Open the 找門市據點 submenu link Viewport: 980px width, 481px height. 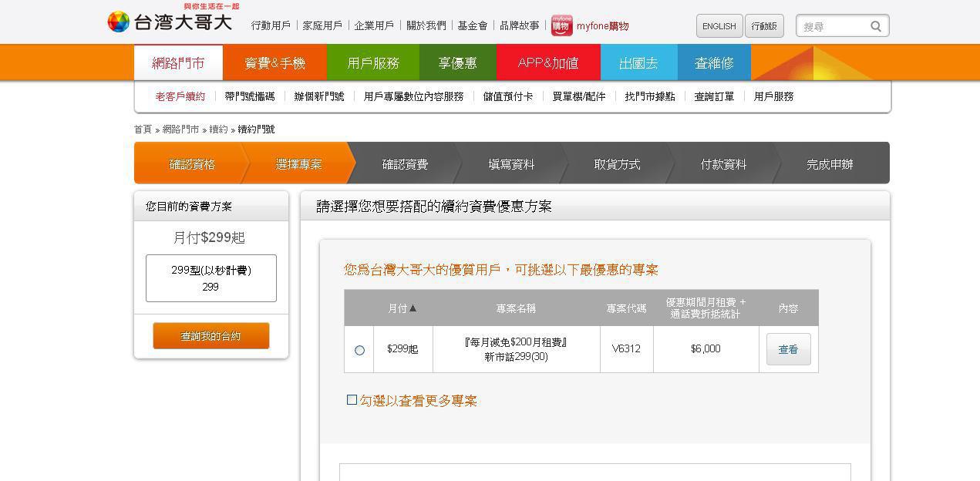[649, 96]
